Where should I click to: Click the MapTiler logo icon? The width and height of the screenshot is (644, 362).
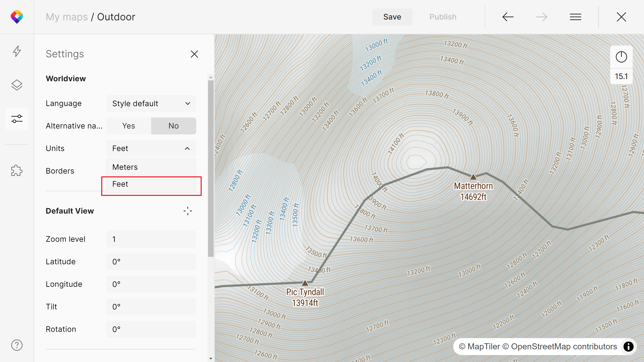(17, 17)
